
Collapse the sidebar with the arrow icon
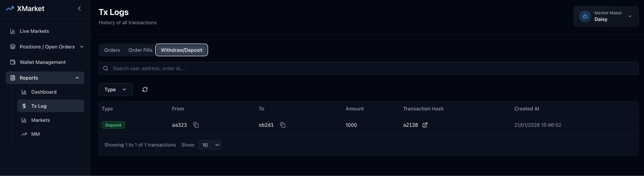pos(79,9)
